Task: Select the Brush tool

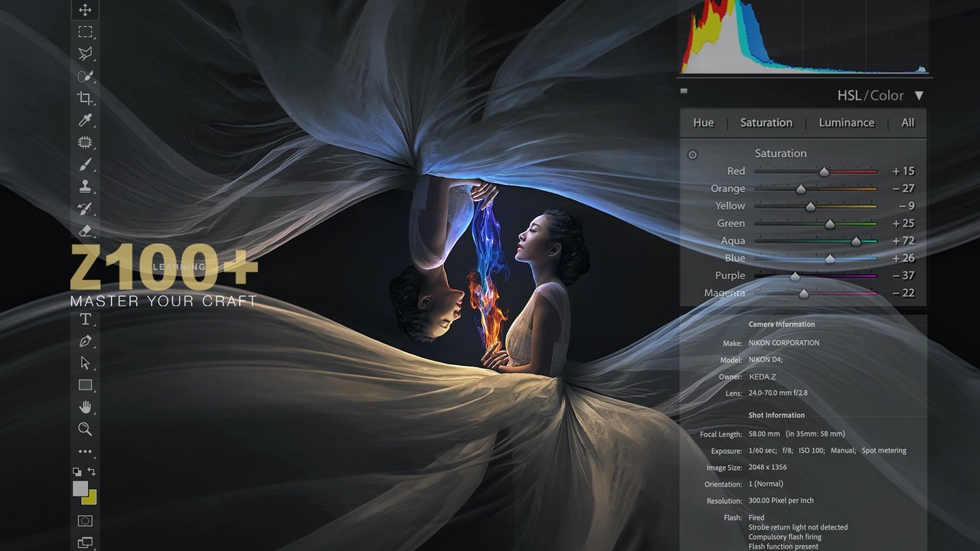Action: pyautogui.click(x=85, y=165)
